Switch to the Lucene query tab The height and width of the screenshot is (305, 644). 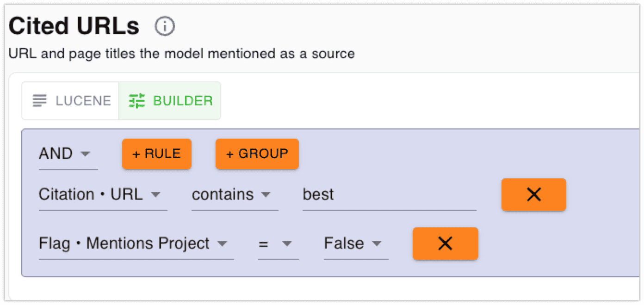point(72,101)
